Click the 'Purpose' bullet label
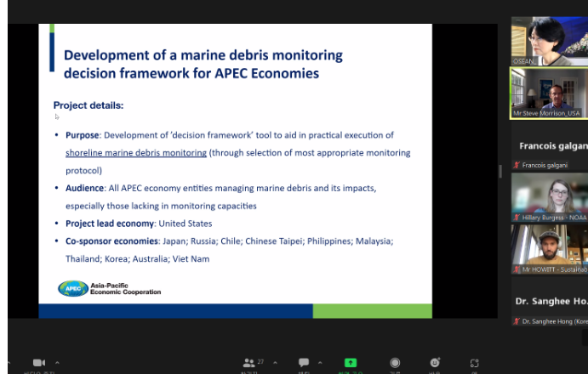The width and height of the screenshot is (588, 374). tap(83, 135)
